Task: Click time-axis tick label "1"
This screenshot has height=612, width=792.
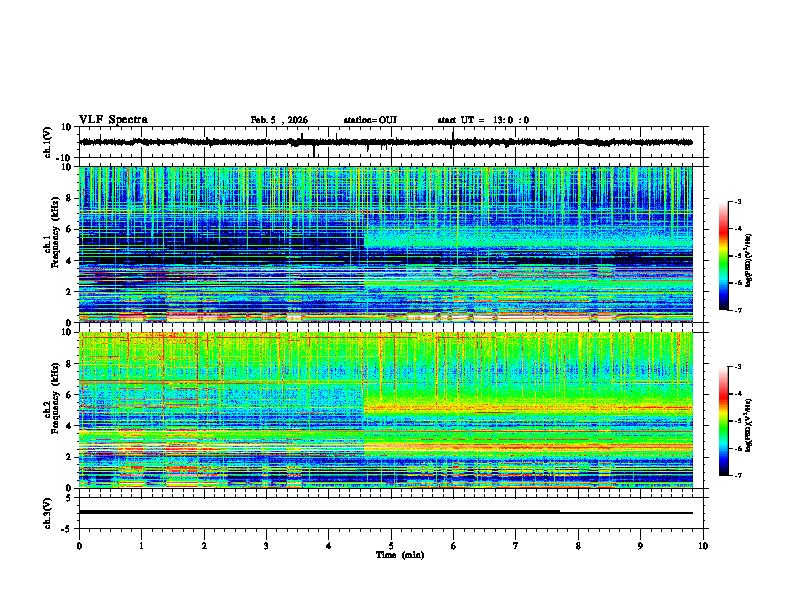Action: [141, 546]
